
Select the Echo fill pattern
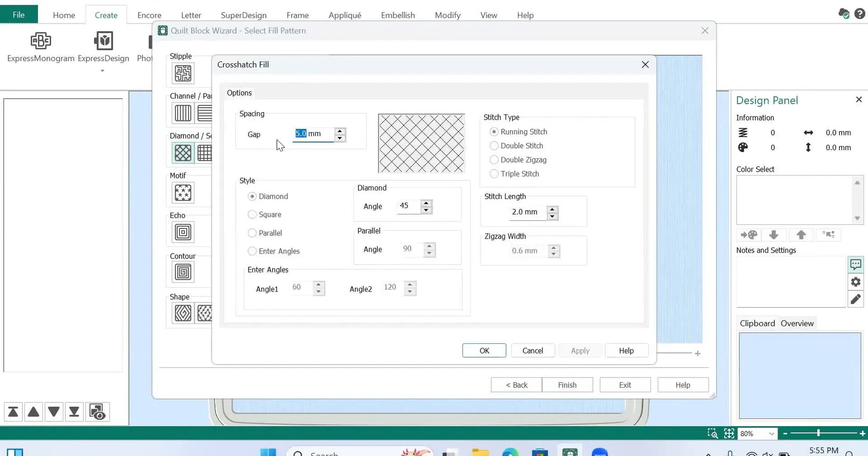[182, 232]
